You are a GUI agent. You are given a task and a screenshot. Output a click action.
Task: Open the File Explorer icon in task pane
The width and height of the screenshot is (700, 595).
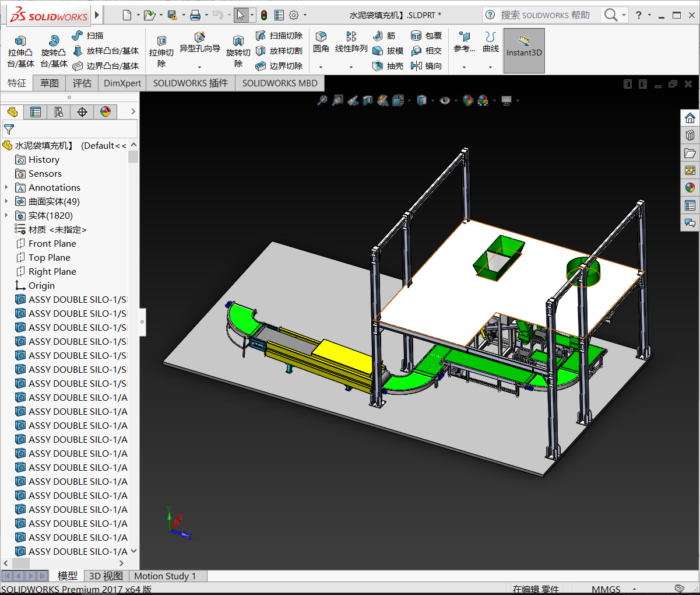pos(690,153)
